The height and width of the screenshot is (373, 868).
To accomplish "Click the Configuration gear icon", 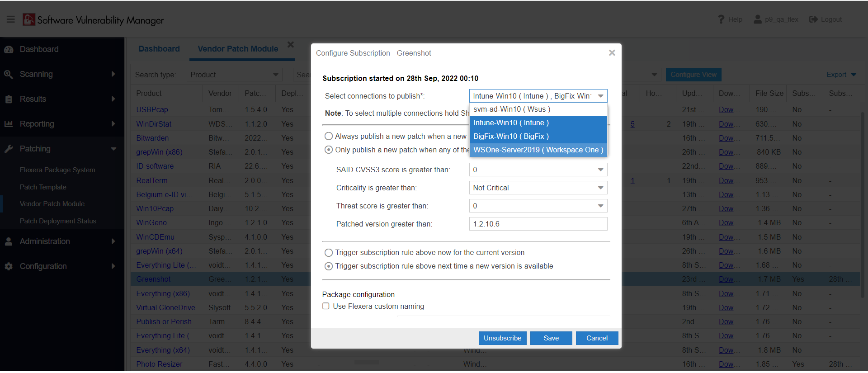I will click(9, 266).
